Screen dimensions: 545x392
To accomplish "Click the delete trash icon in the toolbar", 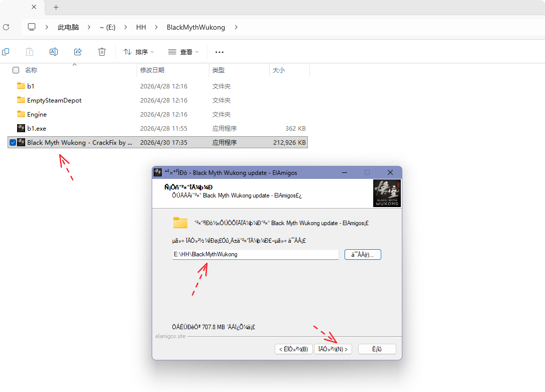I will (102, 52).
